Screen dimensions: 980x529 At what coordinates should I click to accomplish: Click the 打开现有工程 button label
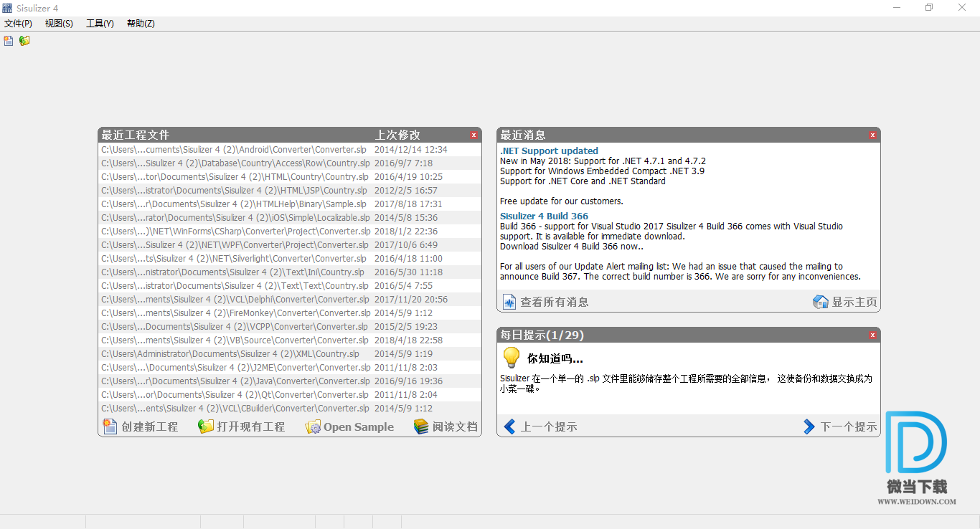251,426
